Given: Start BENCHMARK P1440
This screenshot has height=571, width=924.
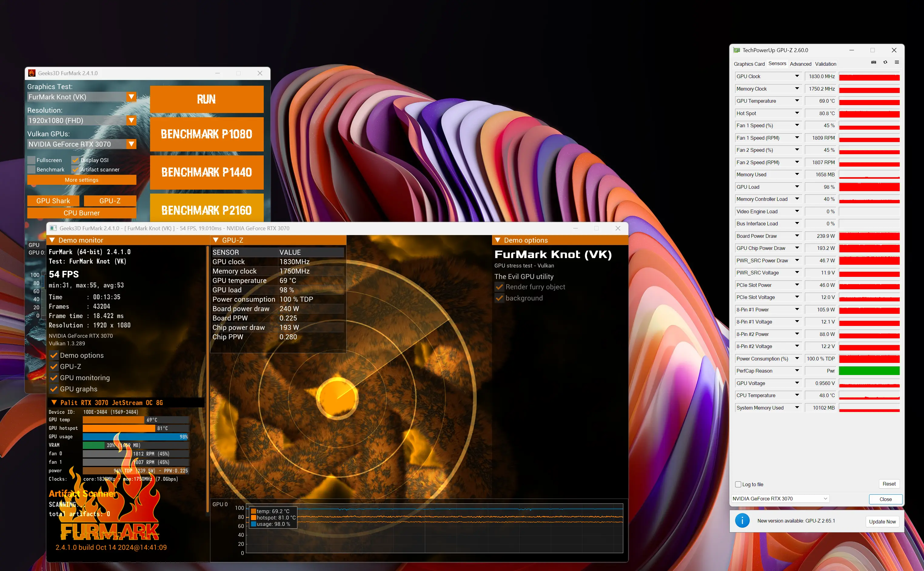Looking at the screenshot, I should (207, 172).
